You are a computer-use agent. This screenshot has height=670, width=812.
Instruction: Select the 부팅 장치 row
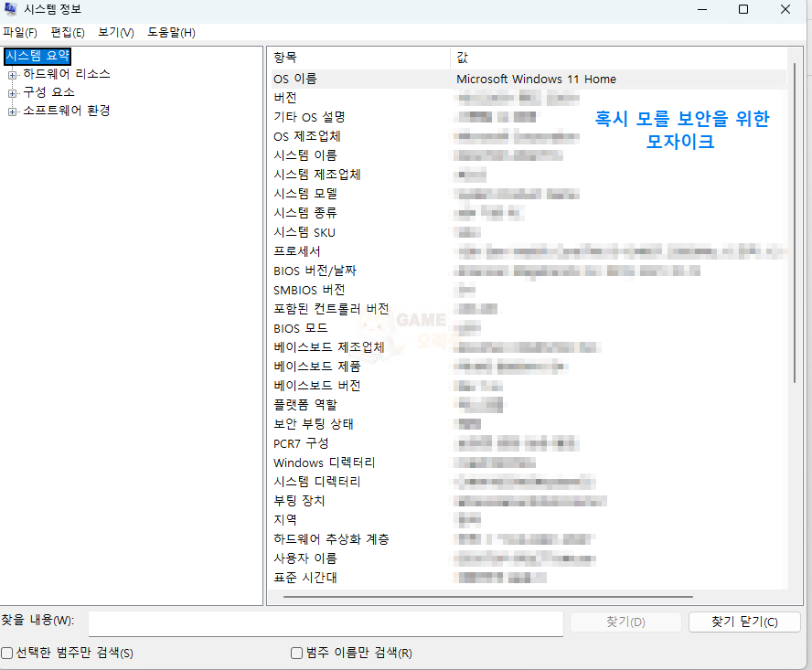(529, 501)
